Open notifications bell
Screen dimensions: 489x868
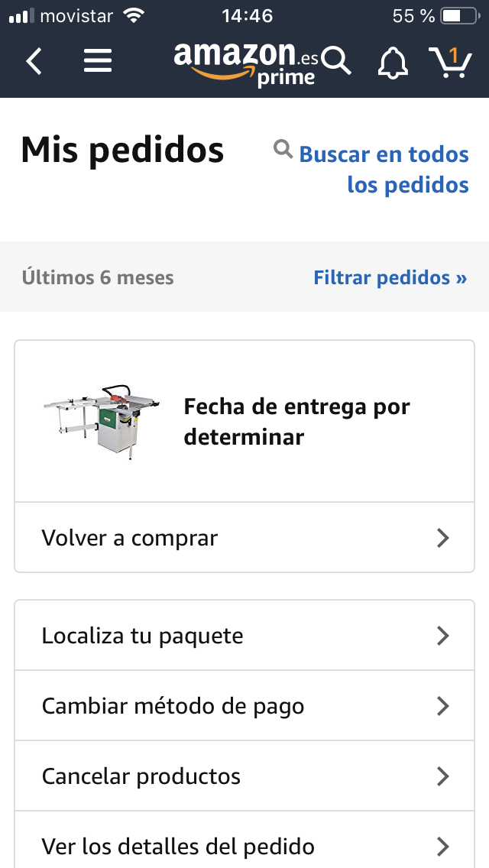click(x=393, y=62)
